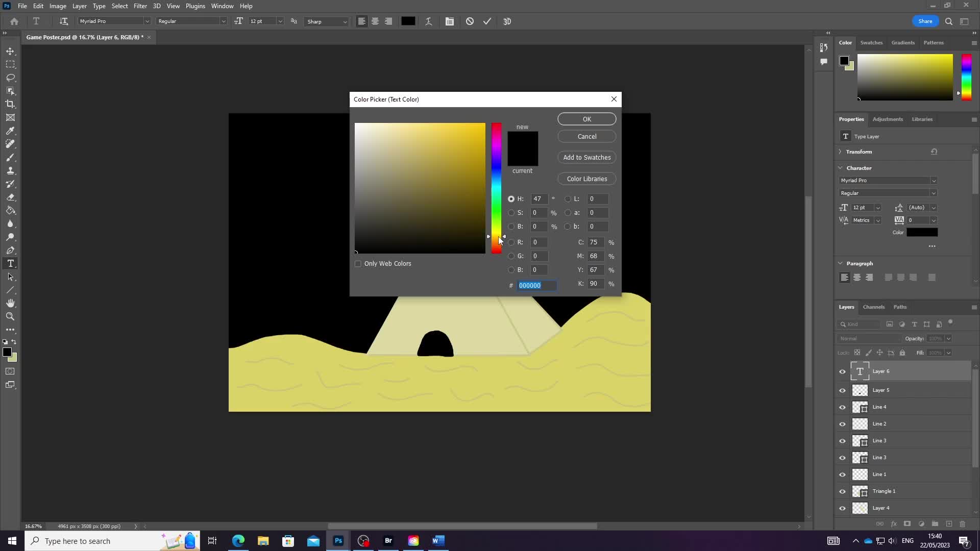Click the Windows search box in taskbar

click(112, 541)
